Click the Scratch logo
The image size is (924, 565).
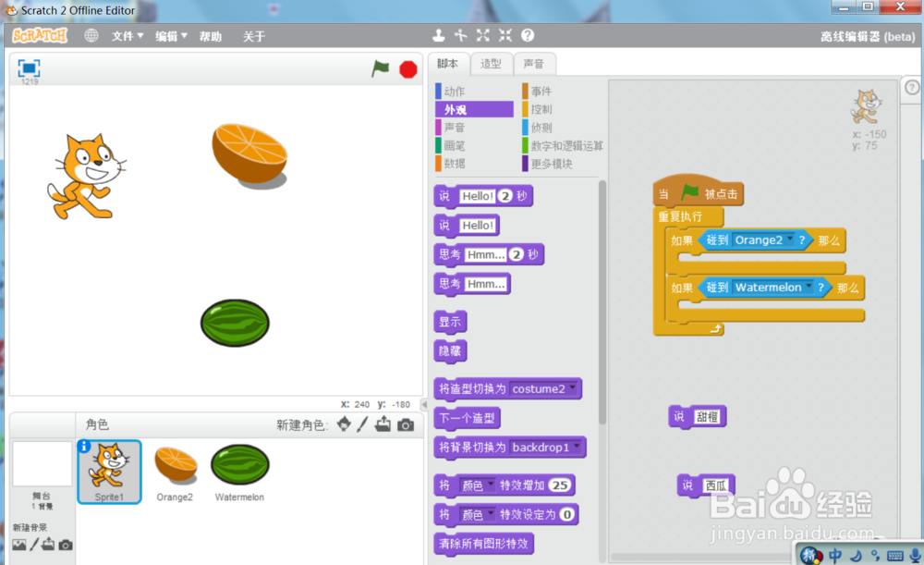(40, 35)
